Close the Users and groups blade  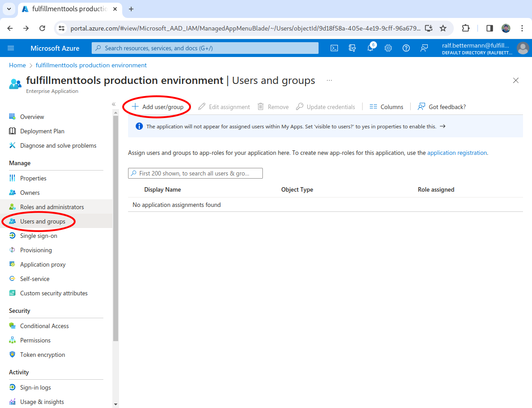516,80
